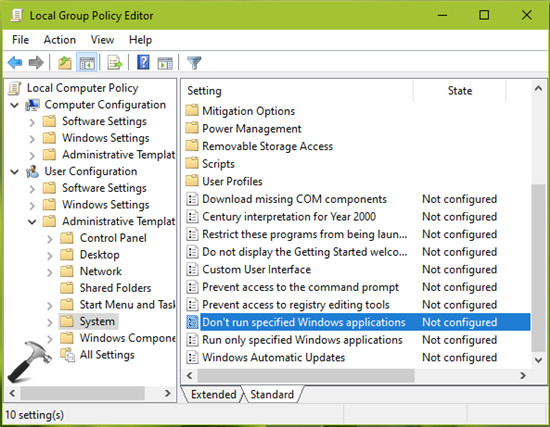This screenshot has height=427, width=550.
Task: Click the vertical scrollbar down arrow
Action: pyautogui.click(x=538, y=360)
